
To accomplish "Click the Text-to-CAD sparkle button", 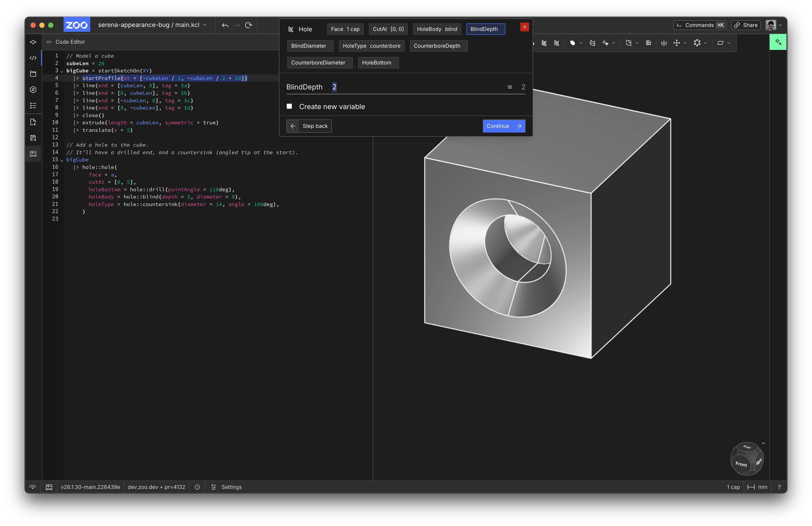I will click(778, 42).
